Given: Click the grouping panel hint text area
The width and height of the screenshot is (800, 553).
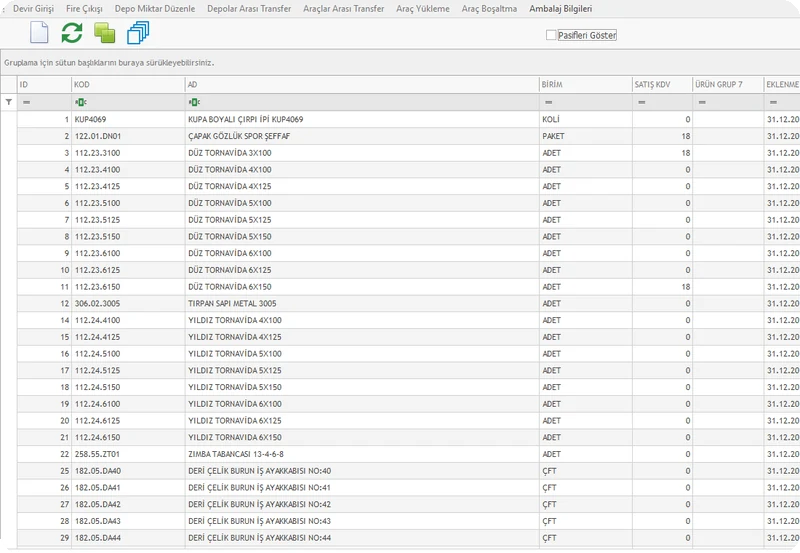Looking at the screenshot, I should click(x=109, y=63).
